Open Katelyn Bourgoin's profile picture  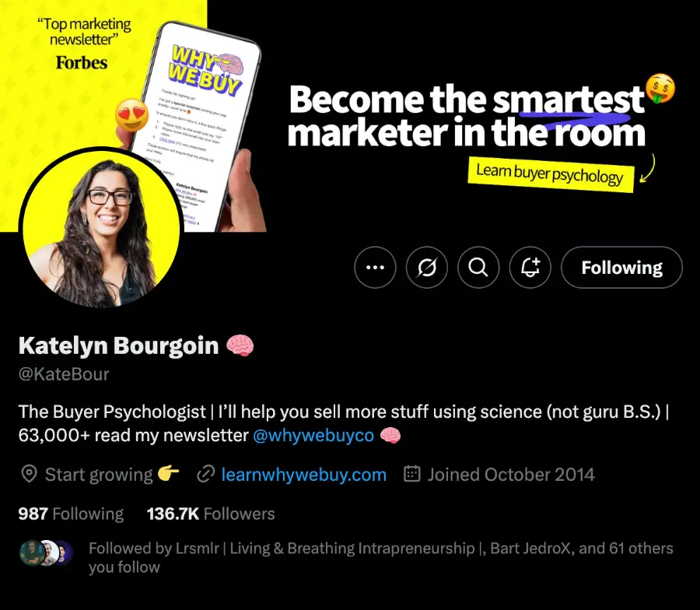pyautogui.click(x=101, y=229)
